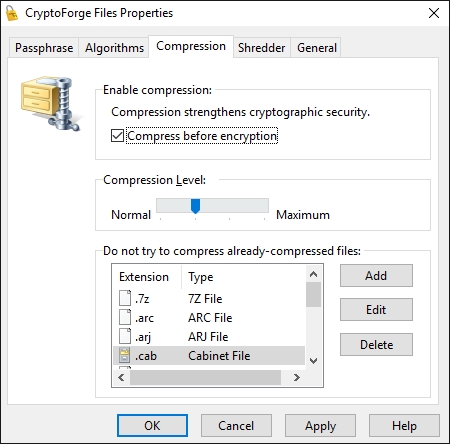
Task: Open the General tab
Action: (317, 48)
